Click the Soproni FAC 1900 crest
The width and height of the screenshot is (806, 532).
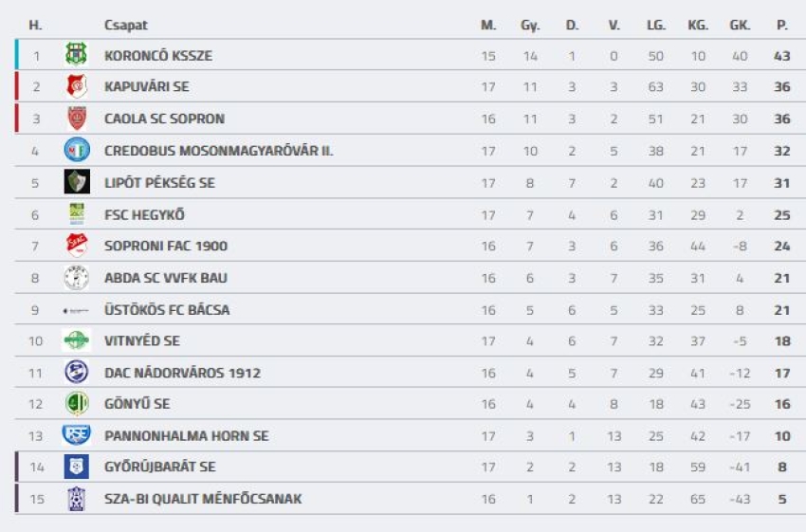(x=76, y=246)
